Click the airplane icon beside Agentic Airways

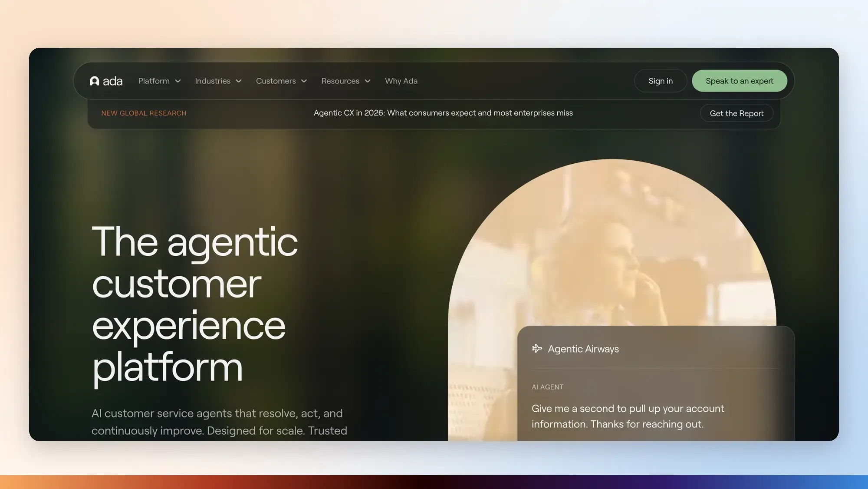[x=537, y=349]
